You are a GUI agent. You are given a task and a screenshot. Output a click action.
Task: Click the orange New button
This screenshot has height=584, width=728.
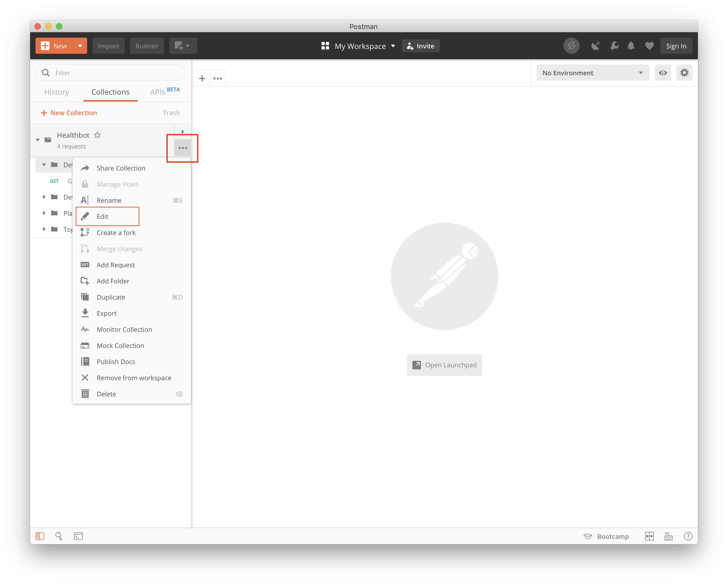point(54,46)
